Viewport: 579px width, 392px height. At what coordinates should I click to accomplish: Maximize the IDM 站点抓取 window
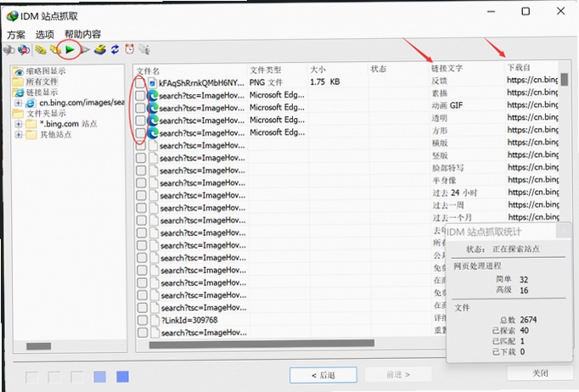pos(526,11)
